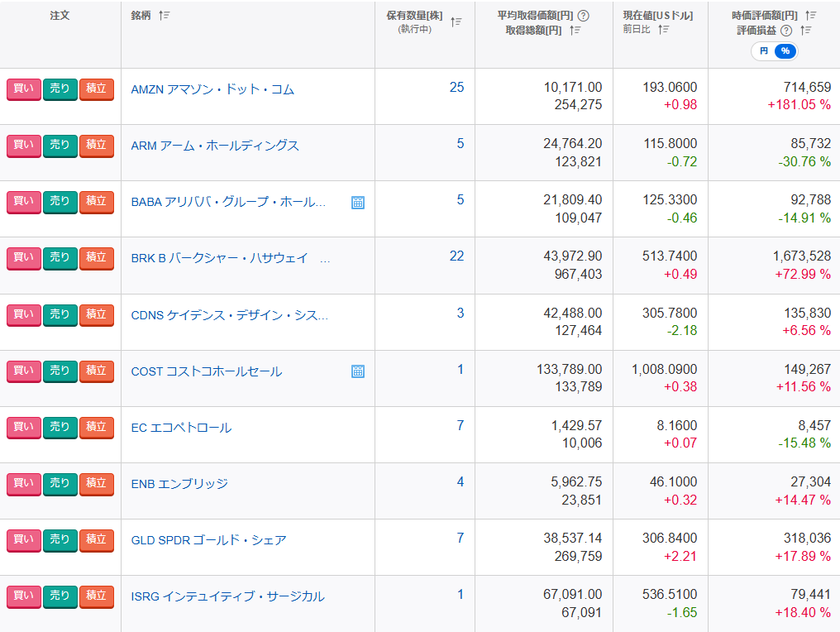Screen dimensions: 840x632
Task: Open ISRG インテュイティブ・サージカル link
Action: (227, 596)
